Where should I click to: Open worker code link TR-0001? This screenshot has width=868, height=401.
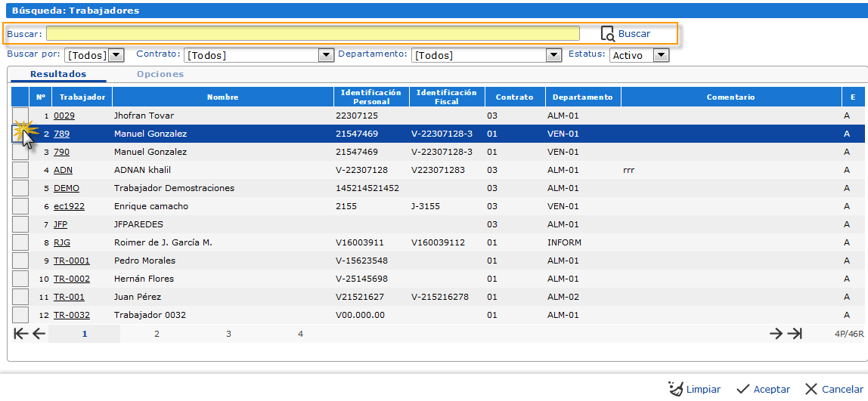coord(71,261)
